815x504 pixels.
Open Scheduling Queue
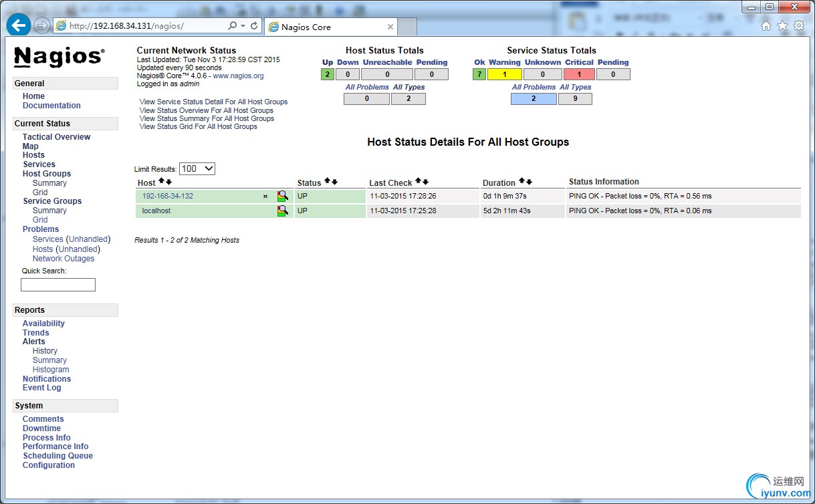[x=57, y=456]
